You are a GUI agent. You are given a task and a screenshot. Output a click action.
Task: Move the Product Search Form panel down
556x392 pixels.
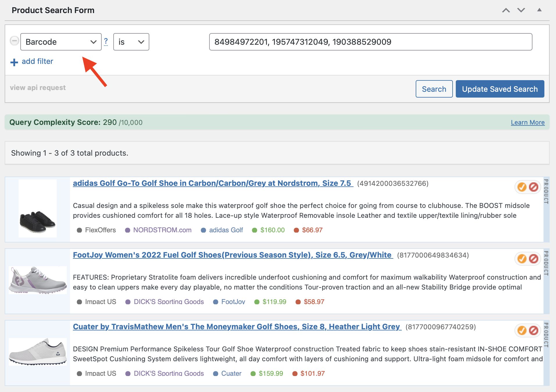click(x=521, y=10)
